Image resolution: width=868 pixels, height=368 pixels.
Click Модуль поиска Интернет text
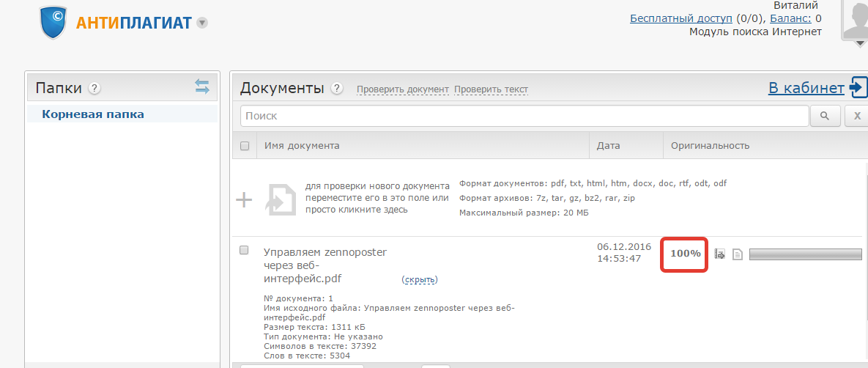pyautogui.click(x=755, y=32)
